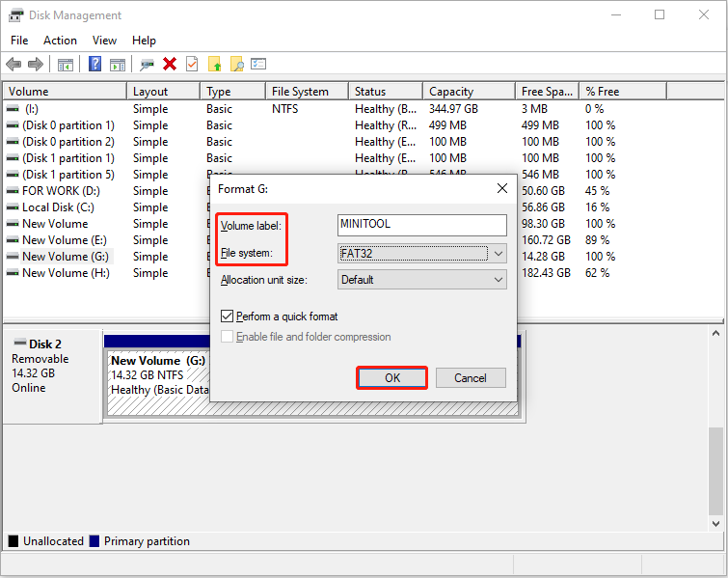Click Cancel in the Format dialog
The width and height of the screenshot is (728, 578).
point(471,377)
